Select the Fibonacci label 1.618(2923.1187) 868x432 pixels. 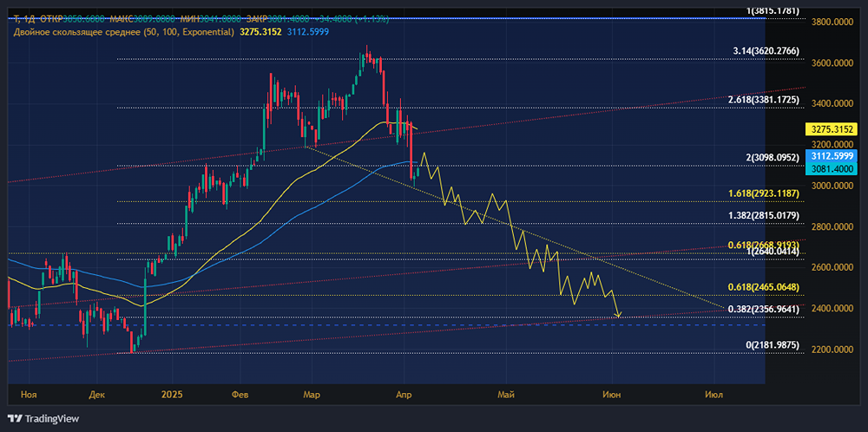(764, 193)
